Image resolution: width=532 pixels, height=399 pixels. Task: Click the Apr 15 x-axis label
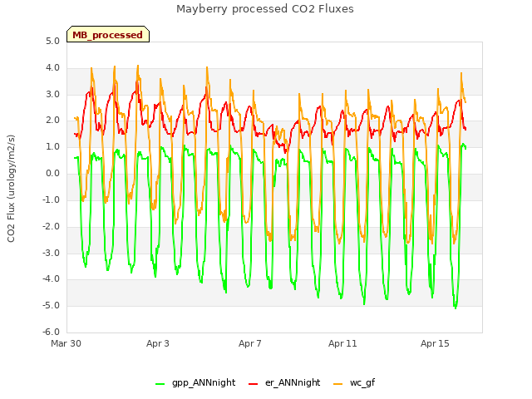435,343
